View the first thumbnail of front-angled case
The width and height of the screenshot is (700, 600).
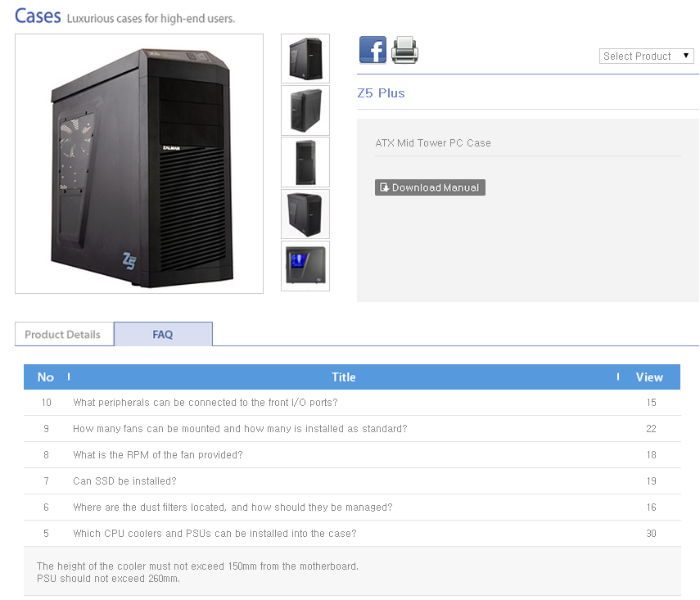[x=305, y=58]
